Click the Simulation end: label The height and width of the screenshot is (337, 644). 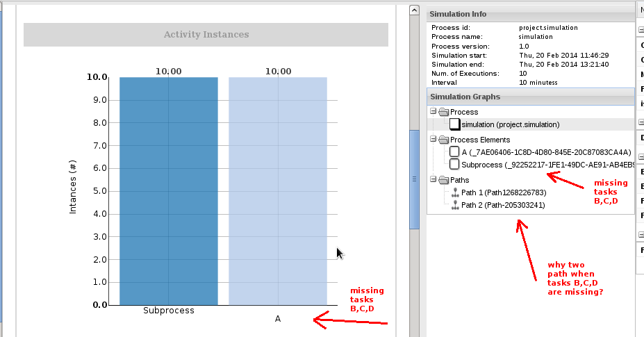tap(458, 64)
